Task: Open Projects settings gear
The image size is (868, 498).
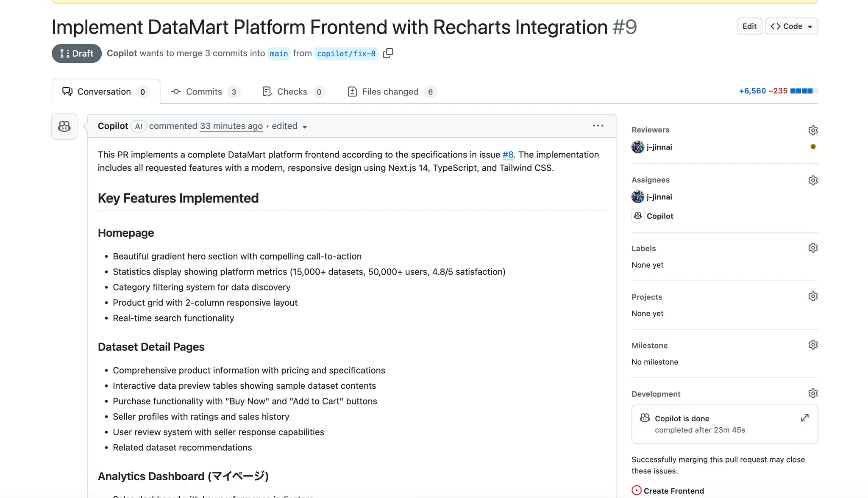Action: (x=812, y=296)
